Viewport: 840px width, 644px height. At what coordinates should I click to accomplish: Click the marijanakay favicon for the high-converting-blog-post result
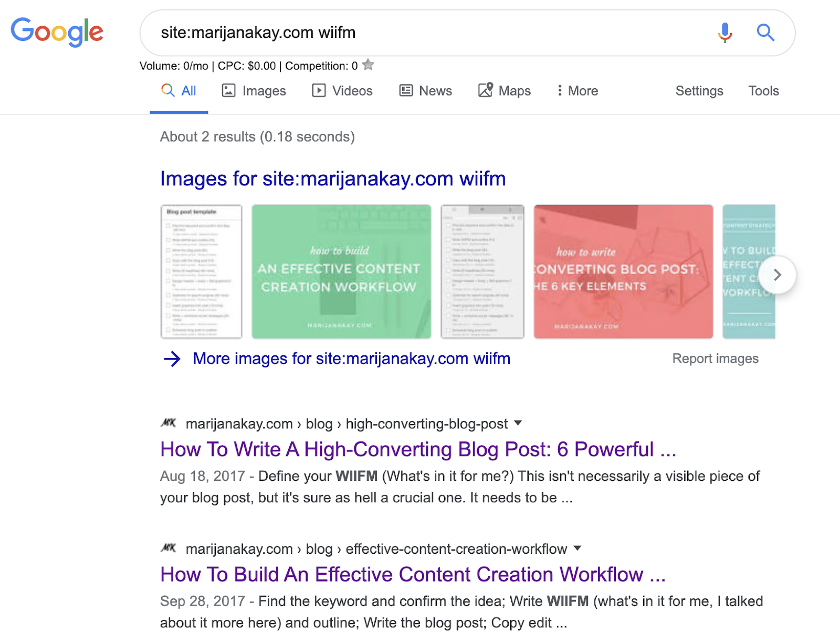tap(169, 423)
